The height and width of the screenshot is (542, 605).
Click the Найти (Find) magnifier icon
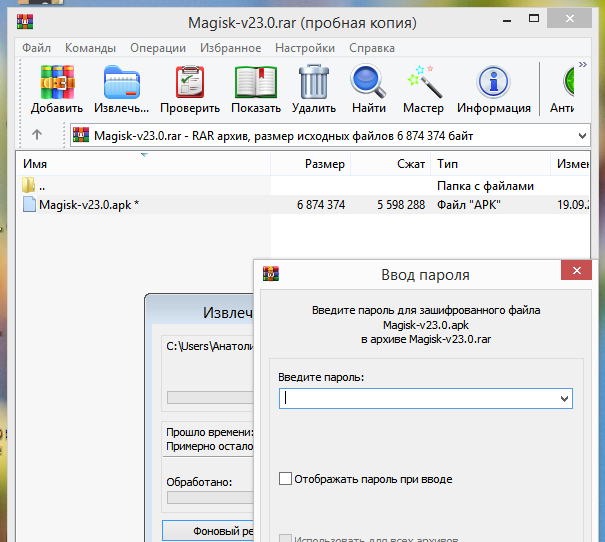[x=368, y=81]
